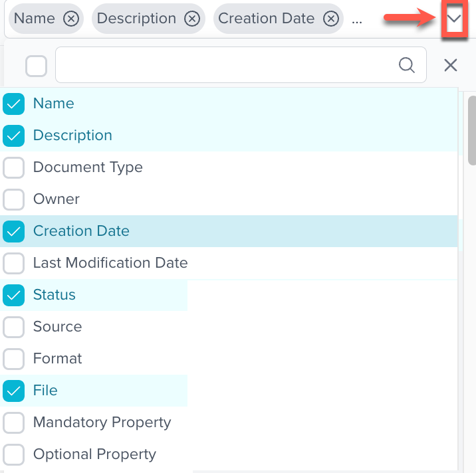Click inside the search input field

(226, 64)
